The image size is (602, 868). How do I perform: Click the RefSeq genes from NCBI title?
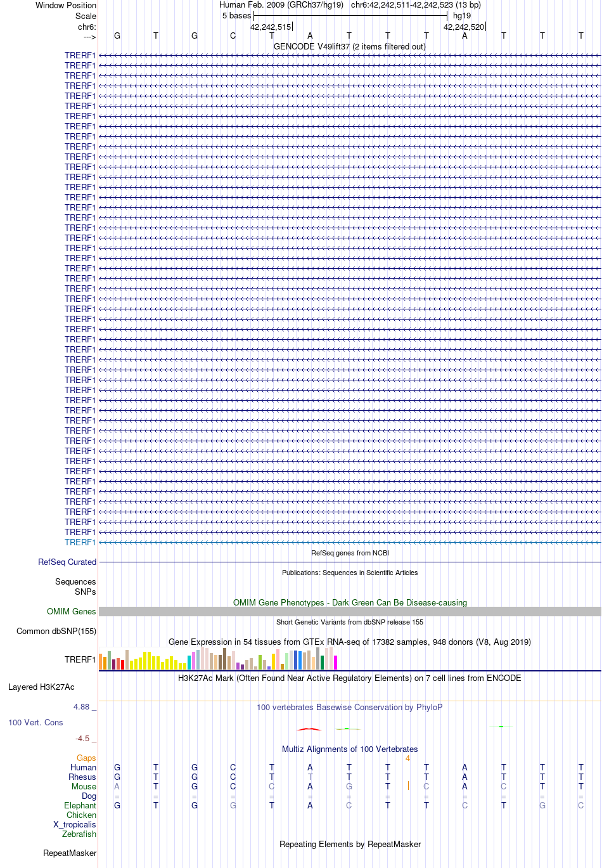[350, 553]
